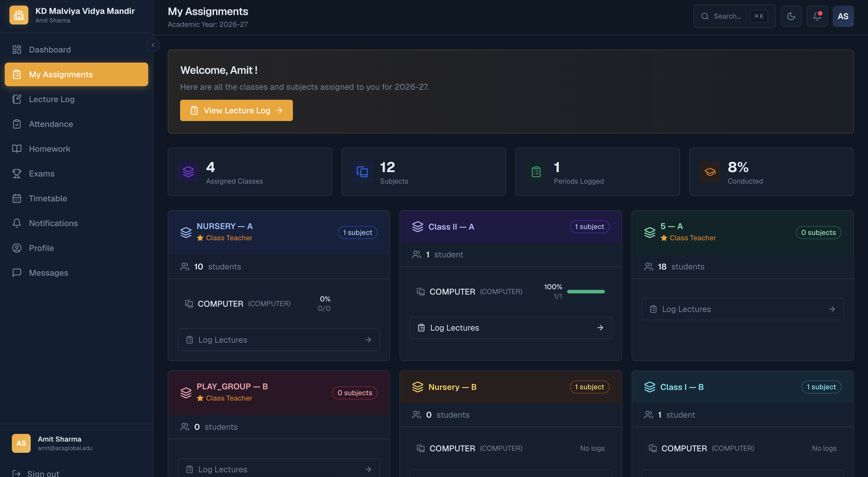Click 'No logs' text in Nursery — B card
The height and width of the screenshot is (477, 868).
coord(592,448)
